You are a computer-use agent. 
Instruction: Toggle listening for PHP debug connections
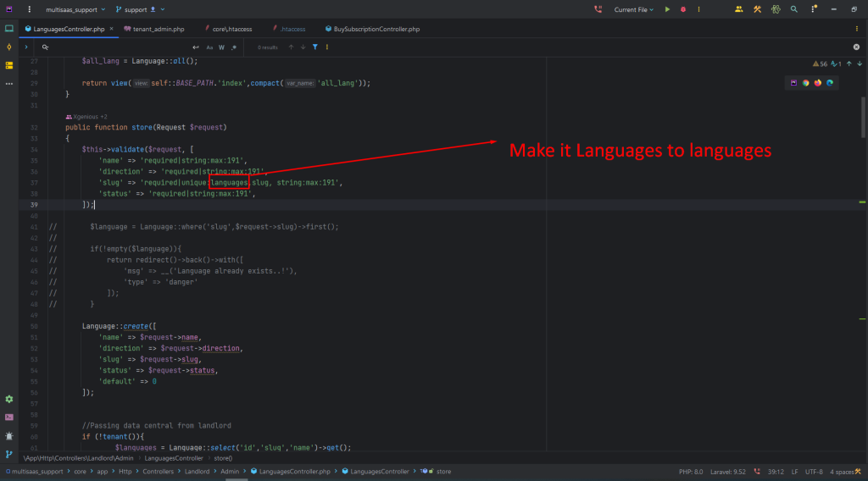point(598,9)
